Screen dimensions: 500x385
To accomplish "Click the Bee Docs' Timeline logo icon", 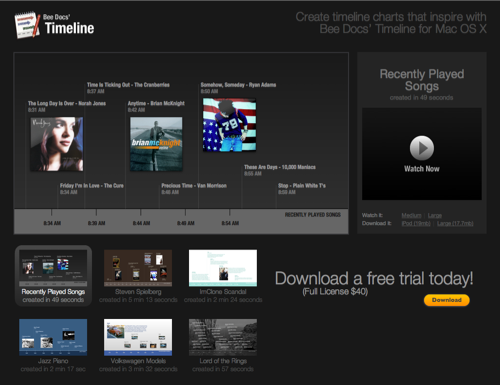I will (27, 25).
